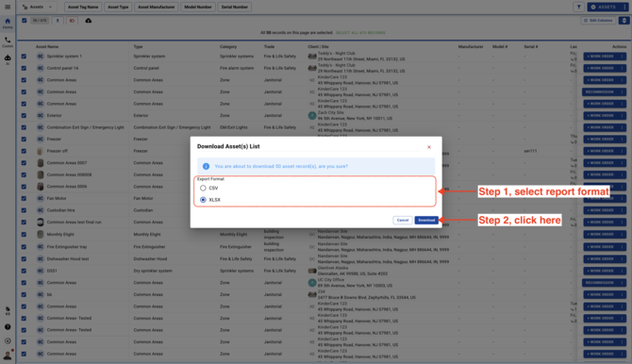Open the user profile avatar
Image resolution: width=632 pixels, height=364 pixels.
click(8, 356)
